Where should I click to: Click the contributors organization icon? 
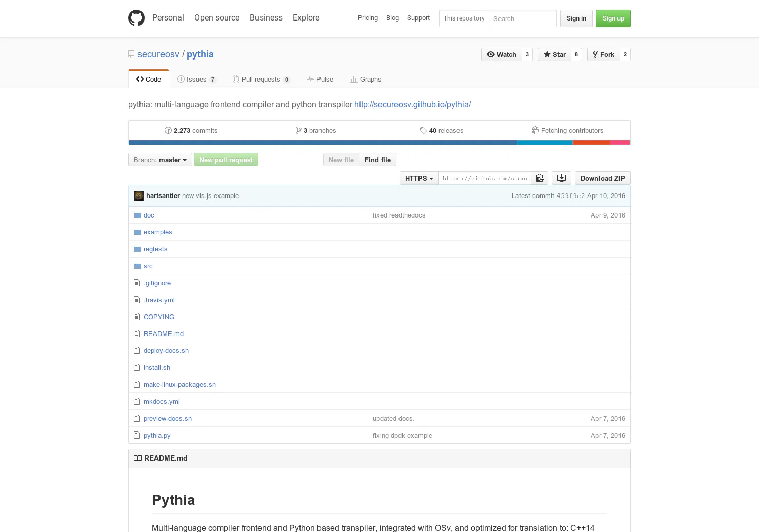tap(535, 130)
